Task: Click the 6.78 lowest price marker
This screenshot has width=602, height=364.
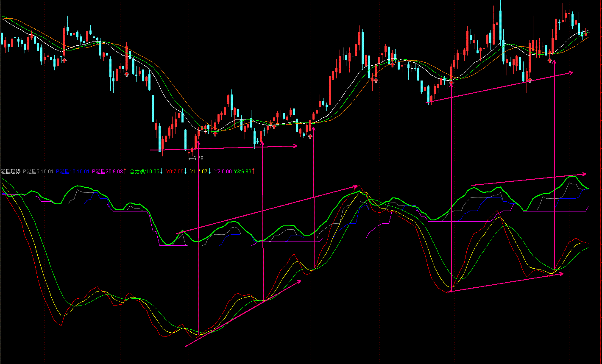Action: (196, 158)
